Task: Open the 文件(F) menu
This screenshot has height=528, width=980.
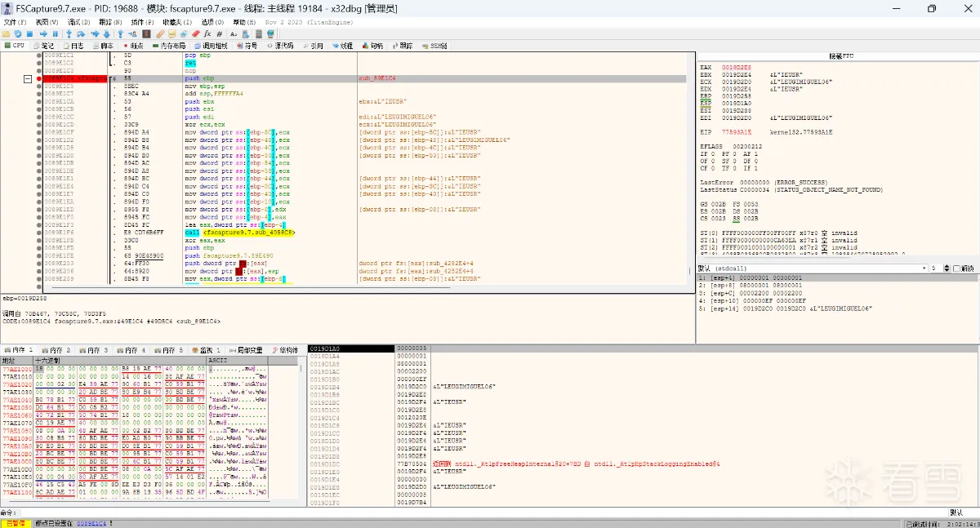Action: click(15, 22)
